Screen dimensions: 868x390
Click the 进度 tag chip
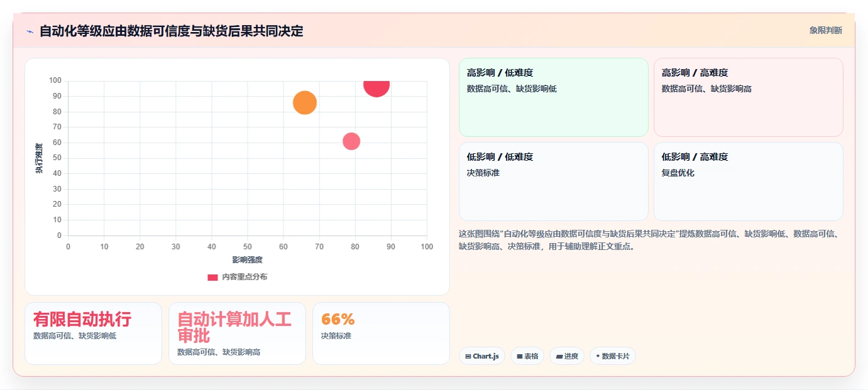(566, 356)
